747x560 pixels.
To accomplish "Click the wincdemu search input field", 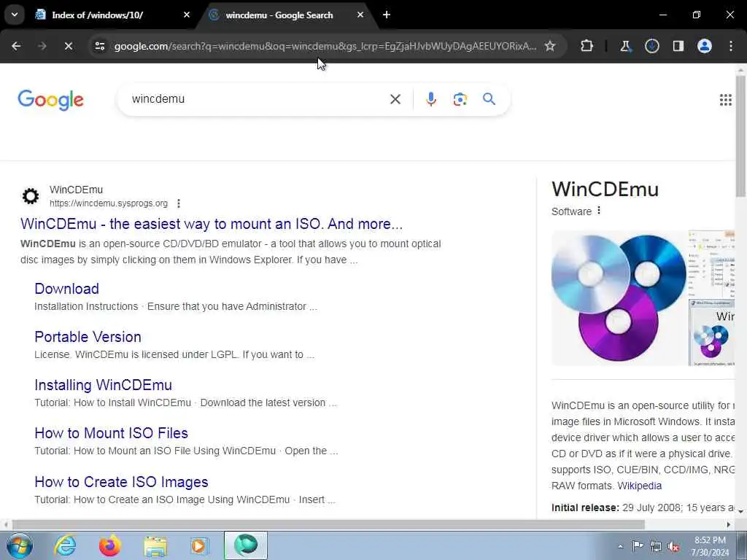I will tap(258, 99).
